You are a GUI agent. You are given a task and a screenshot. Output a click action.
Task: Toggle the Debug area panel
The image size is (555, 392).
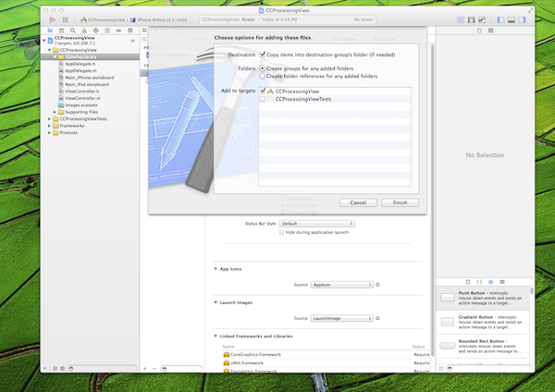click(510, 18)
